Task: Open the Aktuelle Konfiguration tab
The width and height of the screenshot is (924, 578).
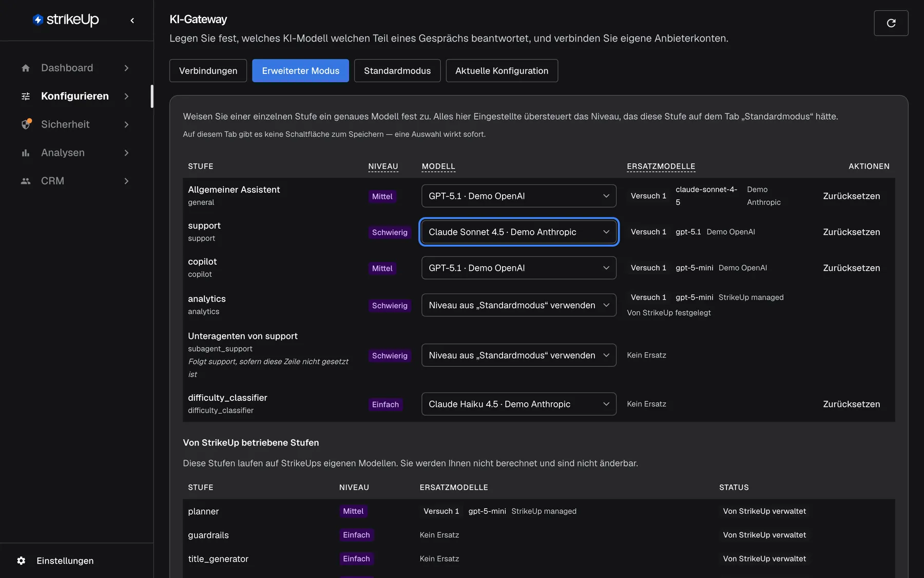Action: tap(502, 70)
